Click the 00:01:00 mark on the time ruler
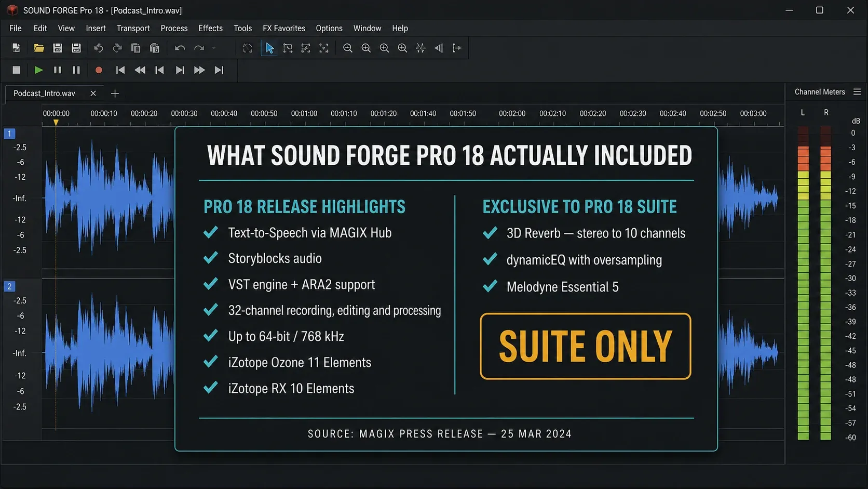Image resolution: width=868 pixels, height=489 pixels. [304, 113]
